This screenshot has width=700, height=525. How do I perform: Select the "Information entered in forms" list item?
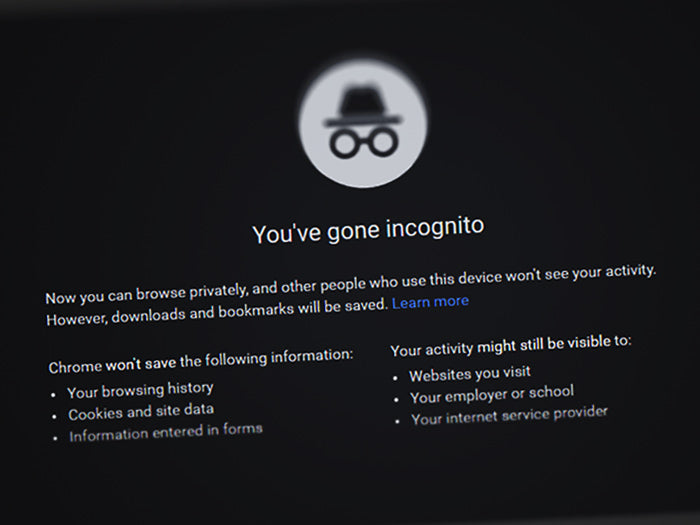(x=166, y=433)
